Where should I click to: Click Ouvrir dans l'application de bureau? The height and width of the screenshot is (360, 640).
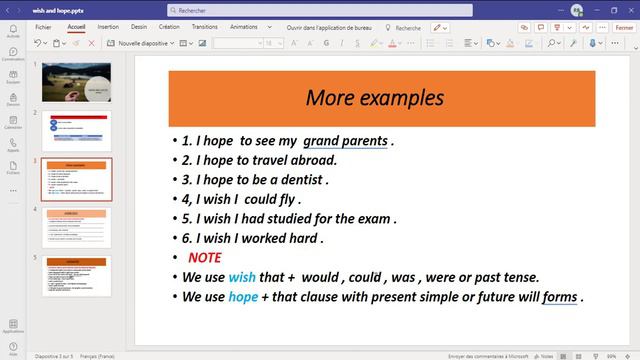tap(329, 28)
